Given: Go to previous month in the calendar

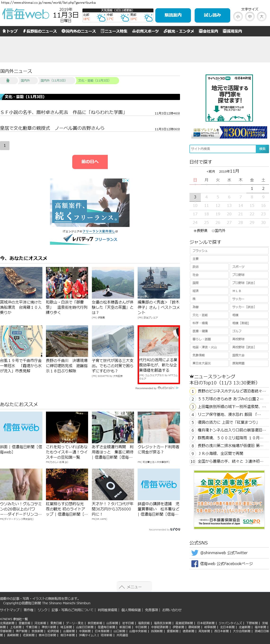Looking at the screenshot, I should click(211, 171).
